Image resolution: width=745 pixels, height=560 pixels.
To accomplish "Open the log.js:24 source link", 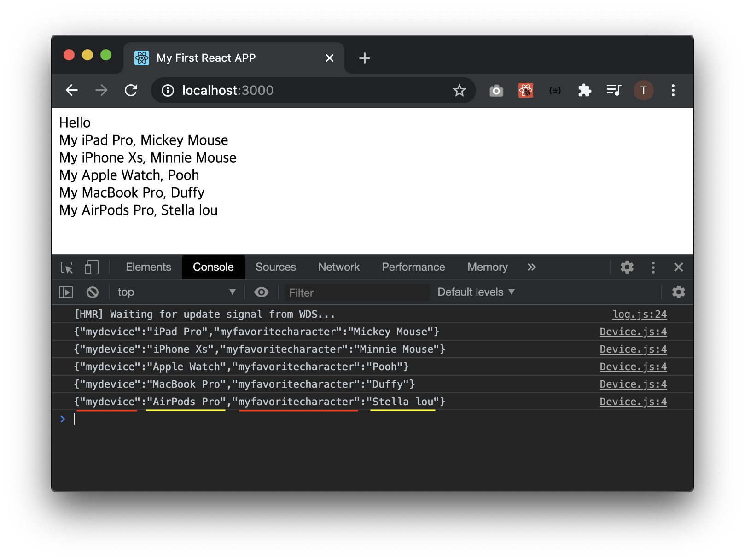I will 639,315.
